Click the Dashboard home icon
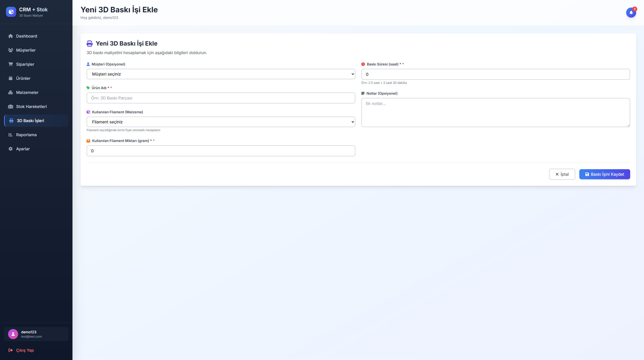Screen dimensions: 644x360 pyautogui.click(x=11, y=36)
